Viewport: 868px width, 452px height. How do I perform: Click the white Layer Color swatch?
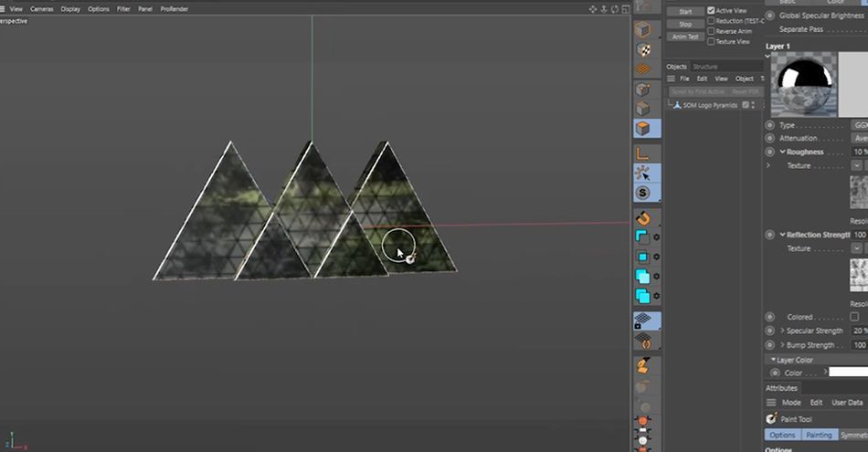click(x=848, y=372)
